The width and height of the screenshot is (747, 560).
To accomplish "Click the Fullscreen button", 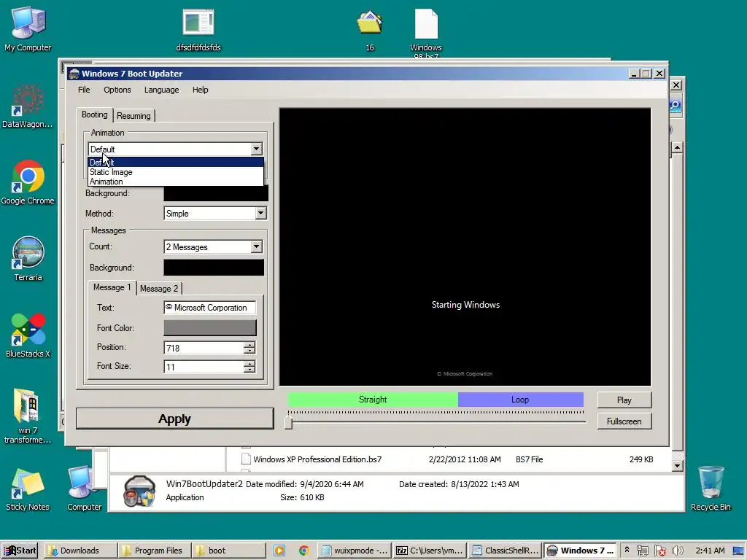I will pyautogui.click(x=624, y=421).
